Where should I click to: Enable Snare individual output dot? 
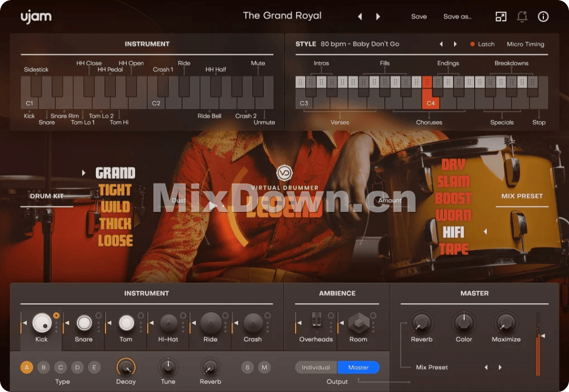point(98,316)
